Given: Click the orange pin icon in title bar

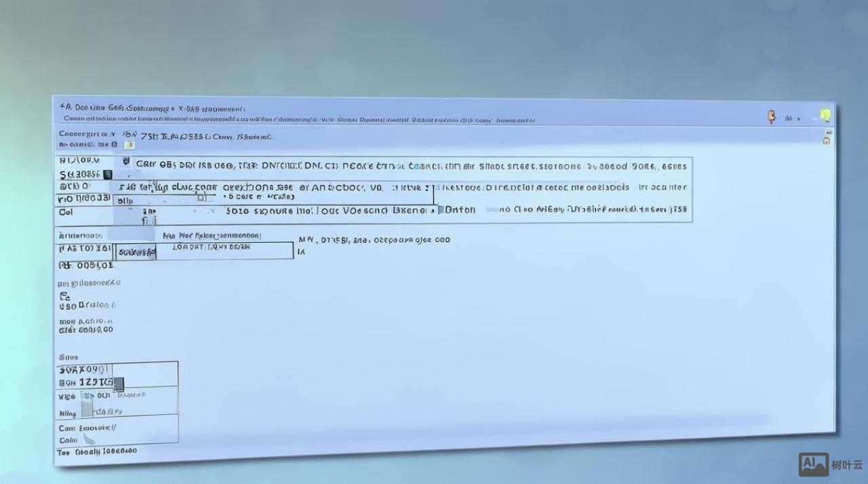Looking at the screenshot, I should (x=771, y=117).
